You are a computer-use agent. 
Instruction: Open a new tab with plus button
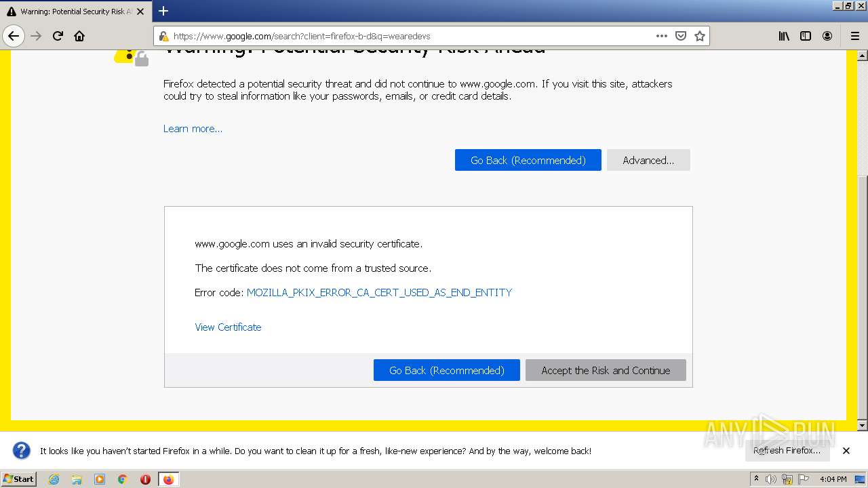[x=163, y=11]
